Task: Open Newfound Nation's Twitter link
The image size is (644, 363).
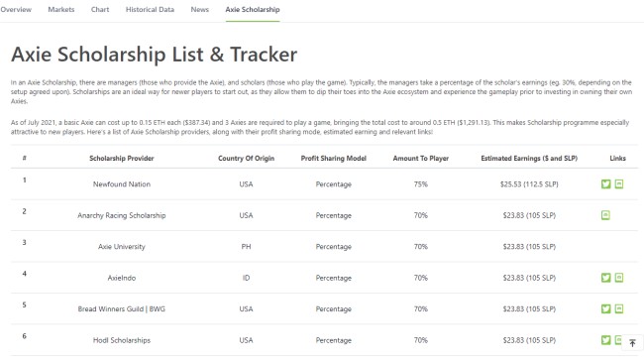Action: point(605,184)
